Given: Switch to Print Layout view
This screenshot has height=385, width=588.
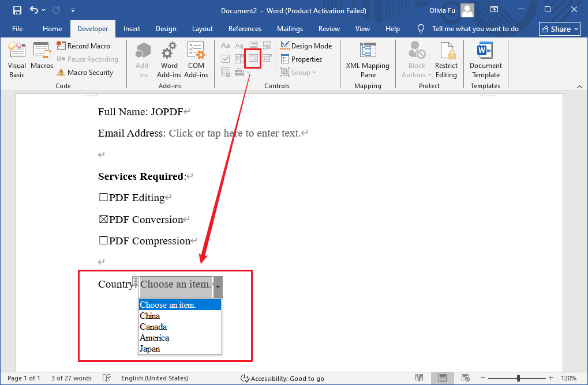Looking at the screenshot, I should (443, 378).
